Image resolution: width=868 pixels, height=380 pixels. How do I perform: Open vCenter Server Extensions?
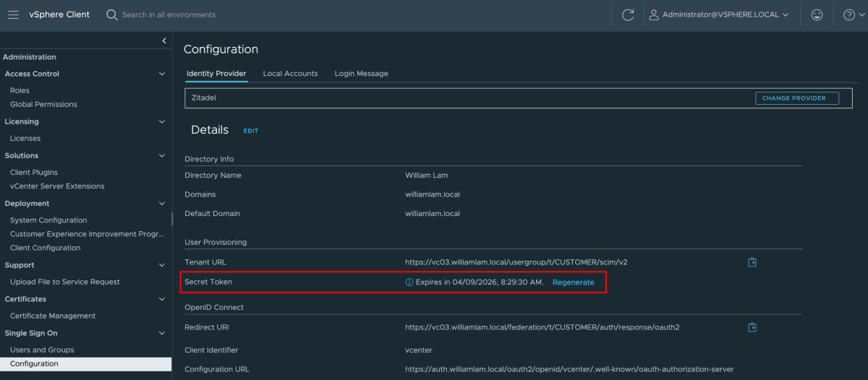pyautogui.click(x=57, y=186)
